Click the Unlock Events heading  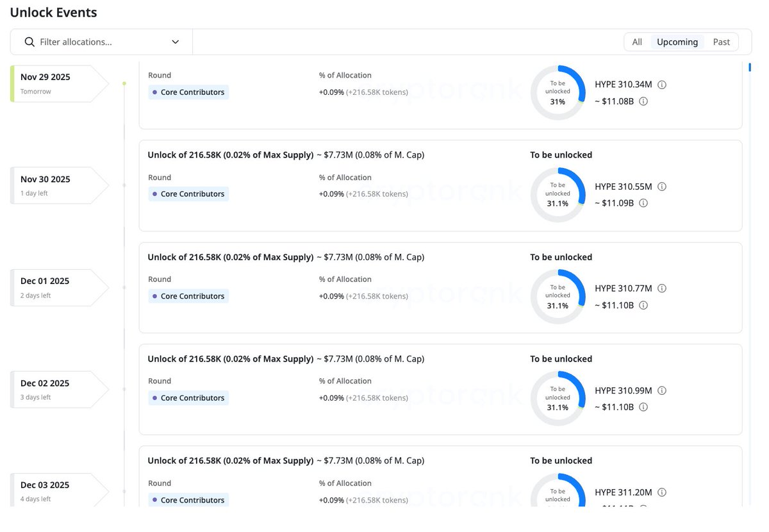coord(54,12)
